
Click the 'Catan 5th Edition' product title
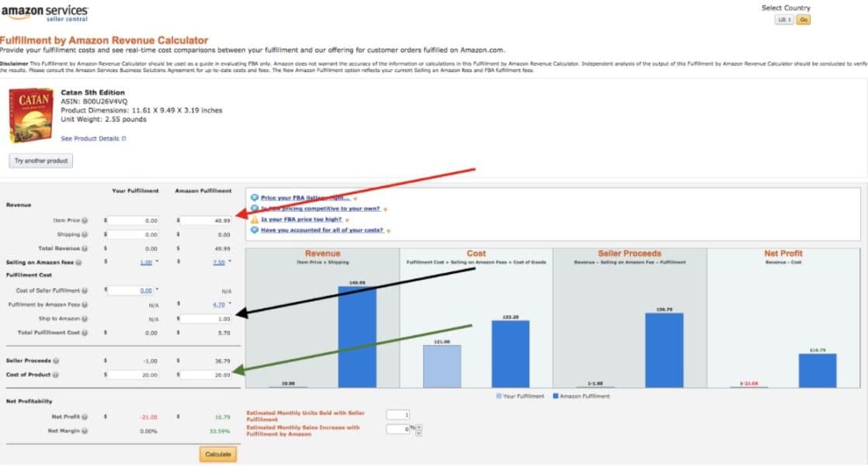pos(93,92)
